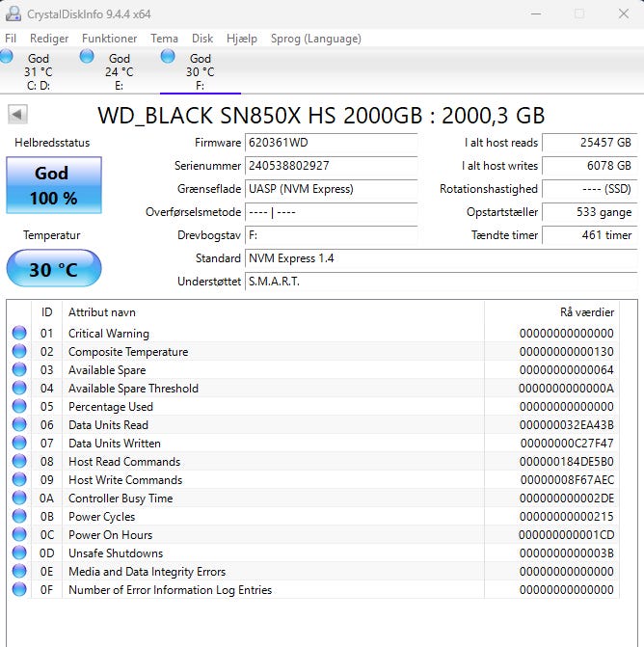Click the Firmware field 620361WD
The height and width of the screenshot is (647, 644).
332,143
